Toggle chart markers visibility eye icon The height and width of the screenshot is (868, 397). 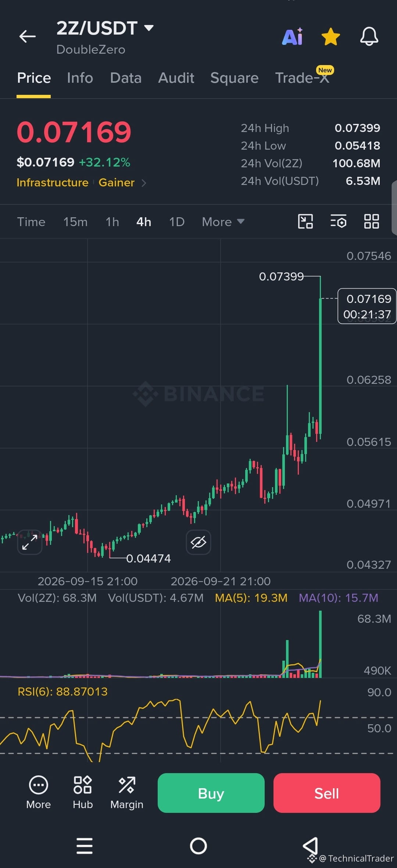pos(198,542)
